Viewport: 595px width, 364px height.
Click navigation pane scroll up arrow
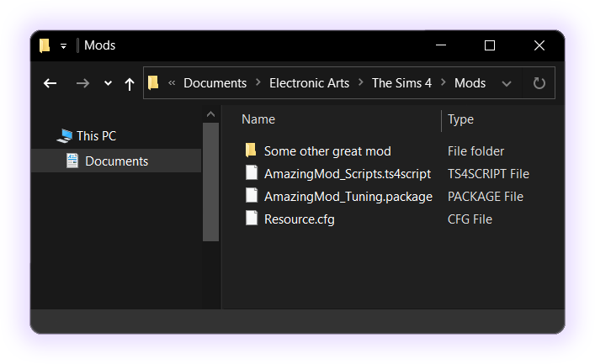pos(210,113)
